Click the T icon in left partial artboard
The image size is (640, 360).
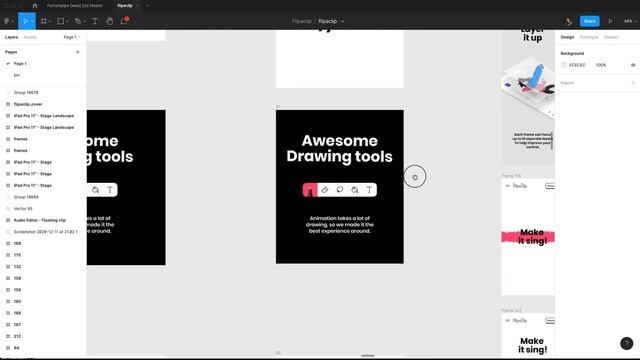[x=110, y=190]
